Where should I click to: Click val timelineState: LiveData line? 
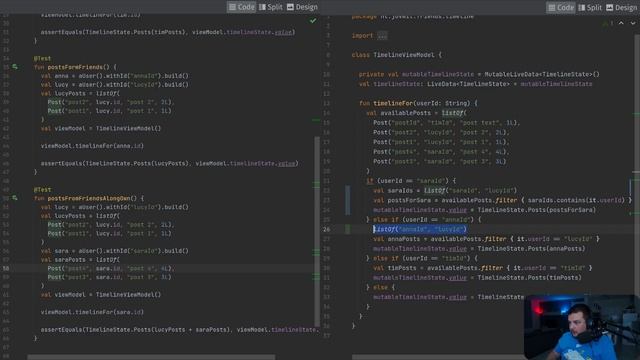pos(476,84)
